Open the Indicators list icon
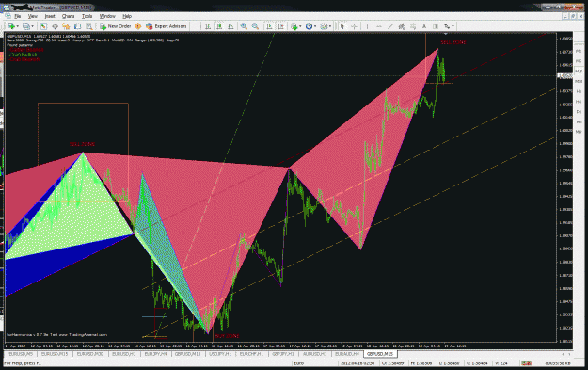 pyautogui.click(x=294, y=26)
